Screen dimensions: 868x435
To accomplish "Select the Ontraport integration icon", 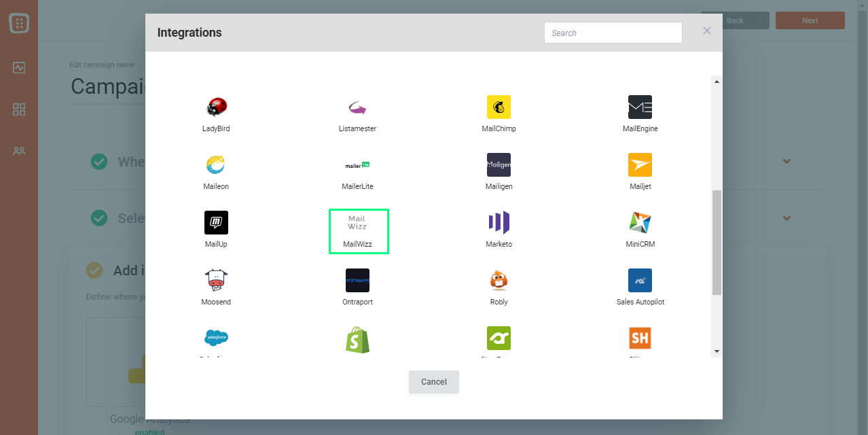I will [357, 280].
